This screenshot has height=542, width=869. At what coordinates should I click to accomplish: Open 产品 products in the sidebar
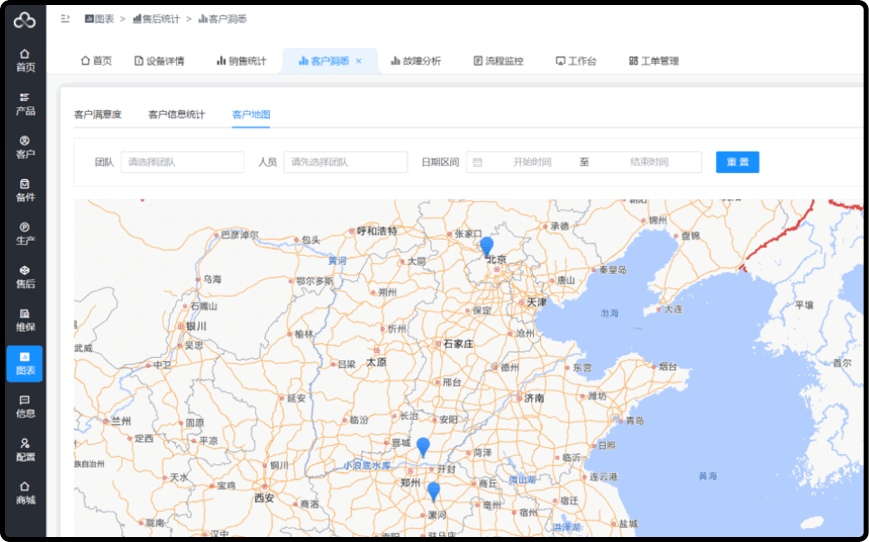click(x=25, y=104)
